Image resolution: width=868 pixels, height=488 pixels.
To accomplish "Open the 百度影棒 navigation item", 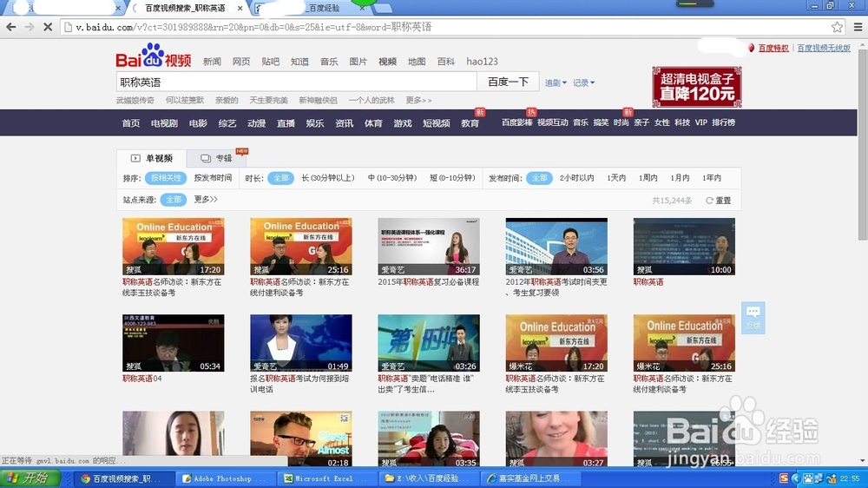I will tap(516, 122).
